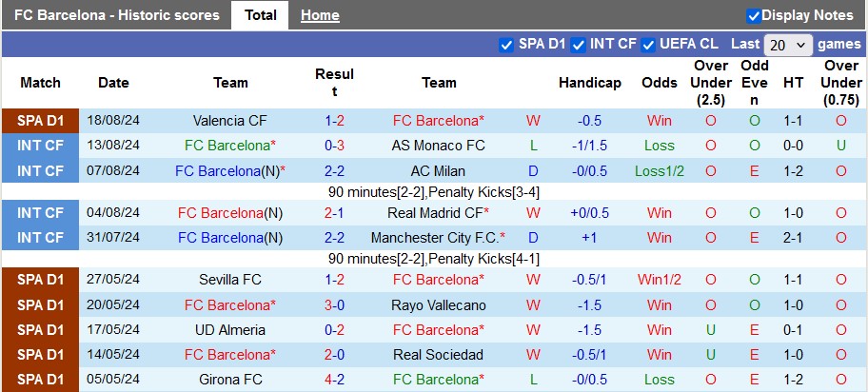Uncheck the SPA D1 league filter
868x392 pixels.
pyautogui.click(x=506, y=44)
